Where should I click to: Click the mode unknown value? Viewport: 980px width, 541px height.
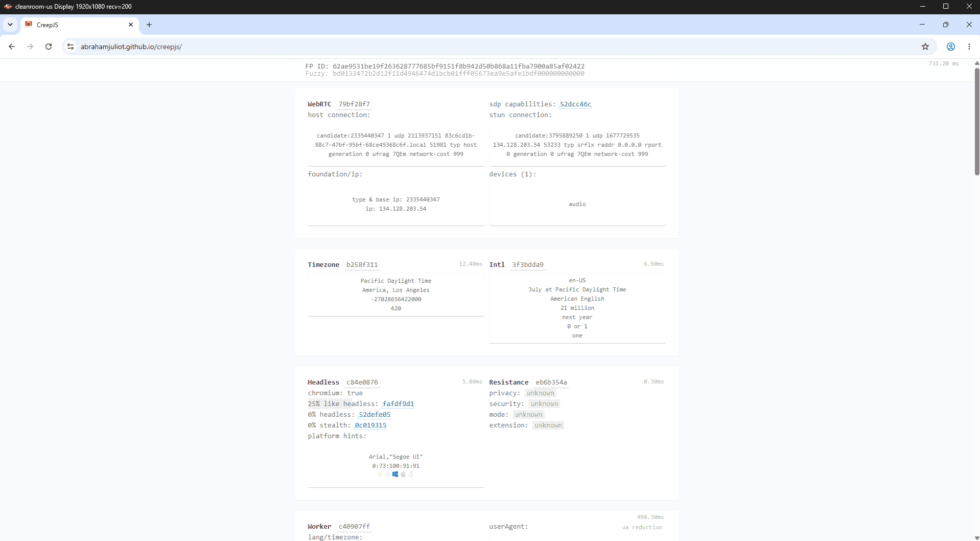529,415
